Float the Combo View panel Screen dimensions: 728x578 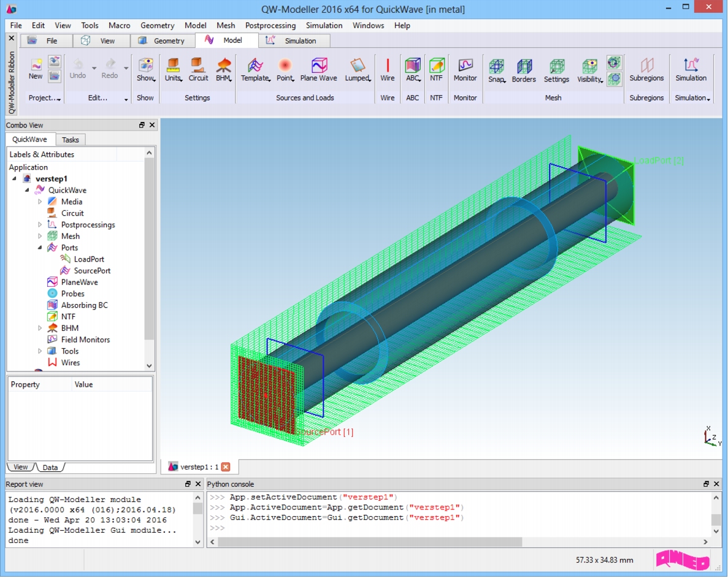[142, 125]
